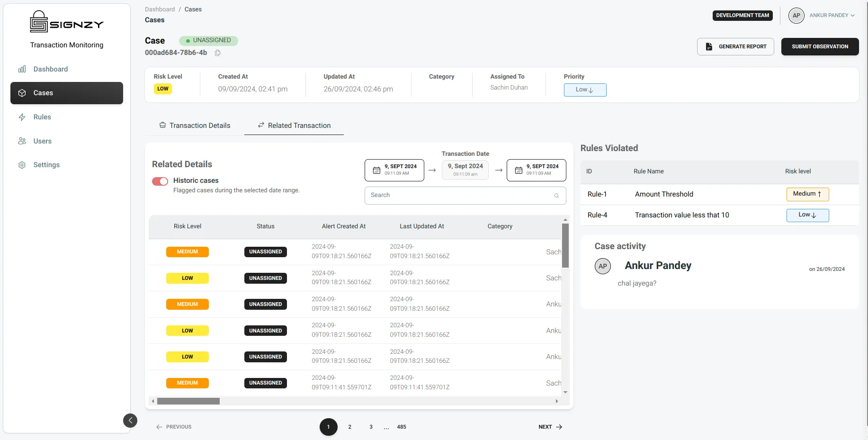Click the Dashboard chart icon in sidebar

click(x=22, y=69)
